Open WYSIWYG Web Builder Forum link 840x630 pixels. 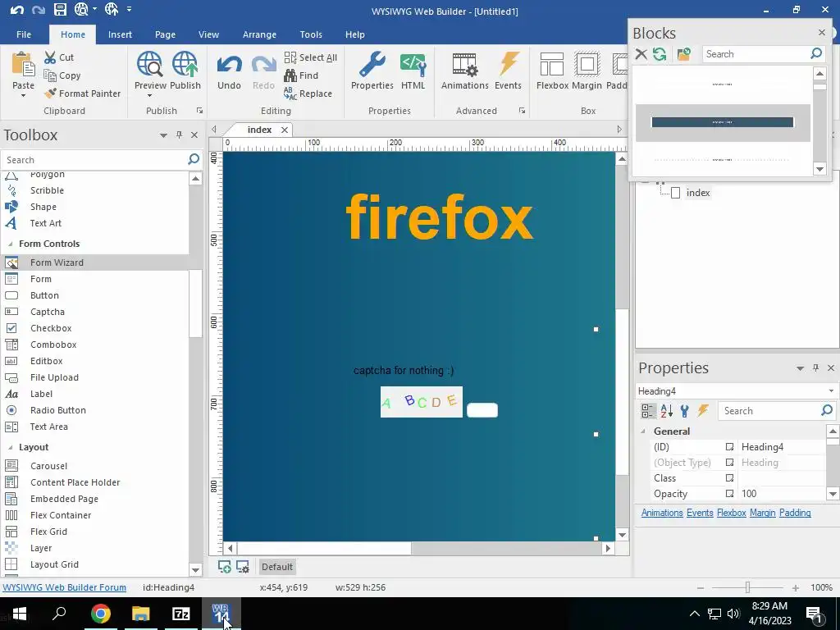pyautogui.click(x=64, y=587)
